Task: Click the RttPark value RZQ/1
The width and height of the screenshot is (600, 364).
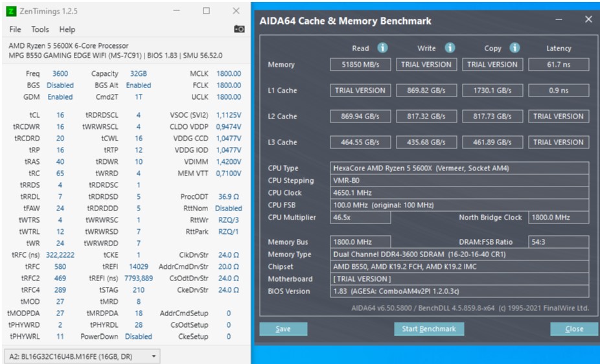Action: [229, 232]
